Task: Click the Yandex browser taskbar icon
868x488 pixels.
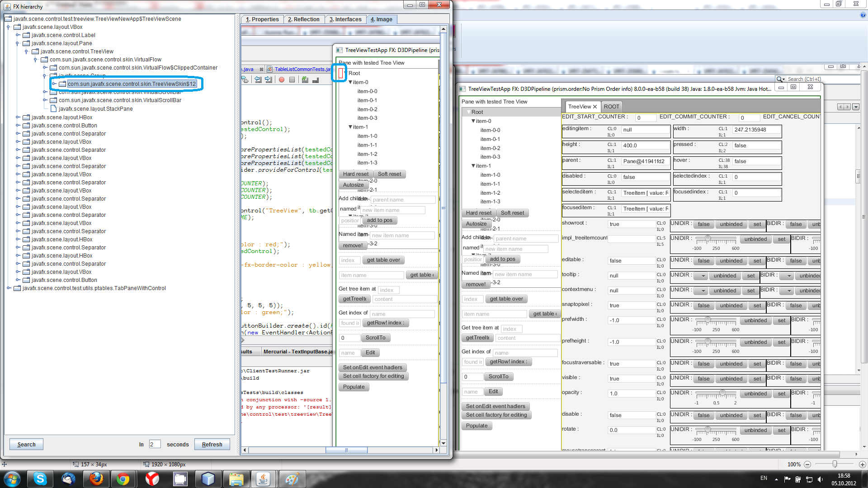Action: tap(152, 479)
